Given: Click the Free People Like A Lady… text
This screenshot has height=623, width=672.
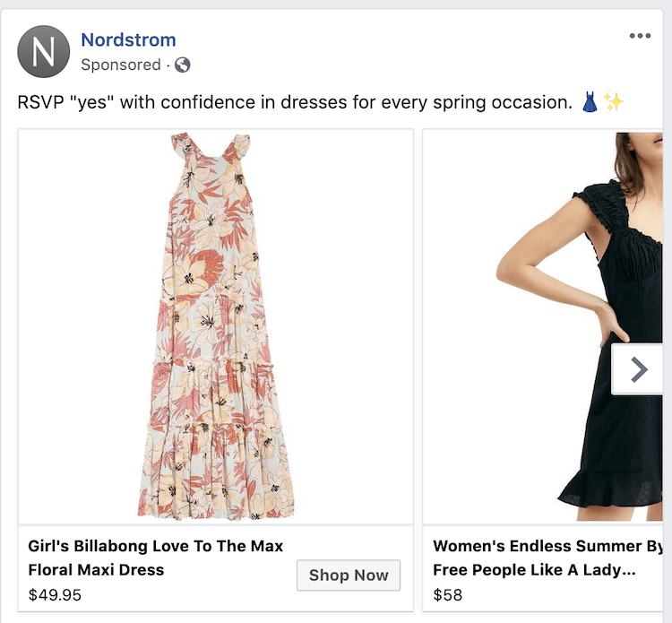Looking at the screenshot, I should tap(534, 570).
